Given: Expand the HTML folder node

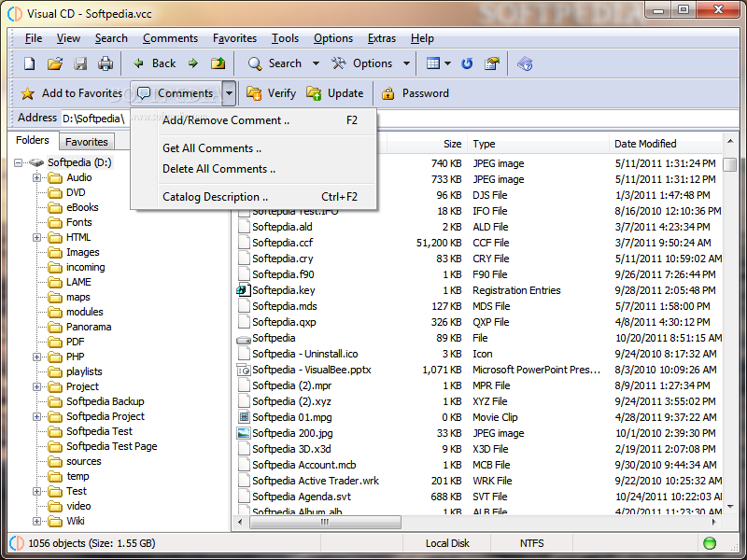Looking at the screenshot, I should tap(36, 237).
